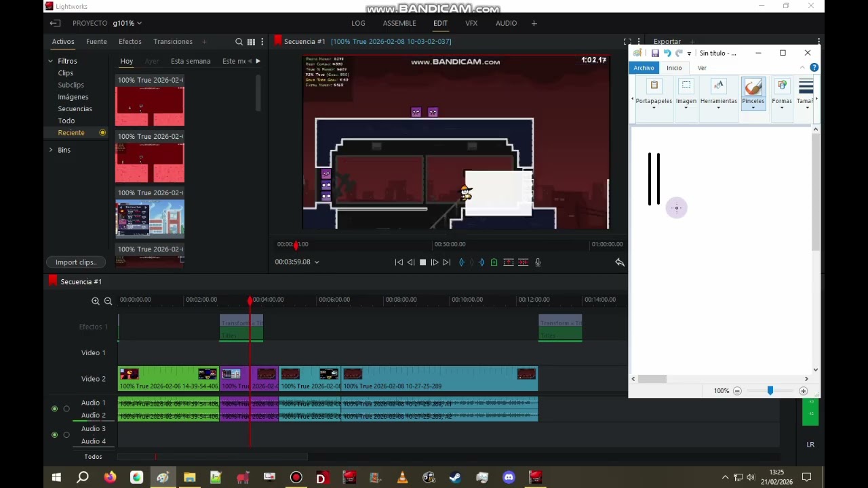Switch to the ASSEMBLE workspace tab
This screenshot has height=488, width=868.
click(x=399, y=23)
